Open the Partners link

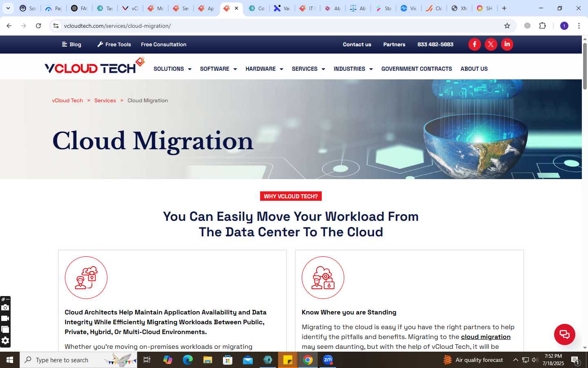[x=394, y=44]
